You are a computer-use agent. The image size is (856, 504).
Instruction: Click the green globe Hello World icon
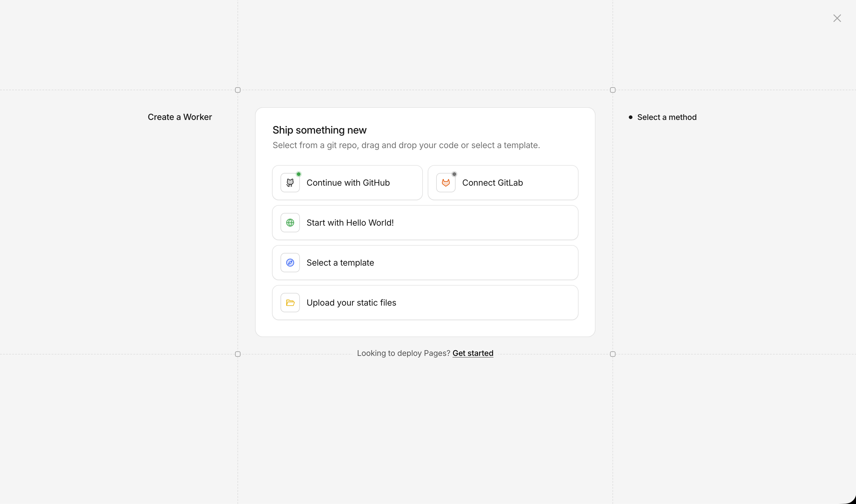pyautogui.click(x=290, y=223)
